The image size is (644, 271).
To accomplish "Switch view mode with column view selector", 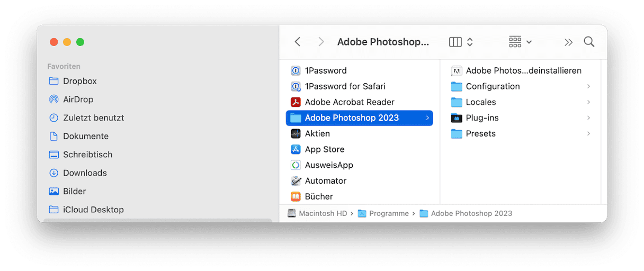I will [461, 42].
